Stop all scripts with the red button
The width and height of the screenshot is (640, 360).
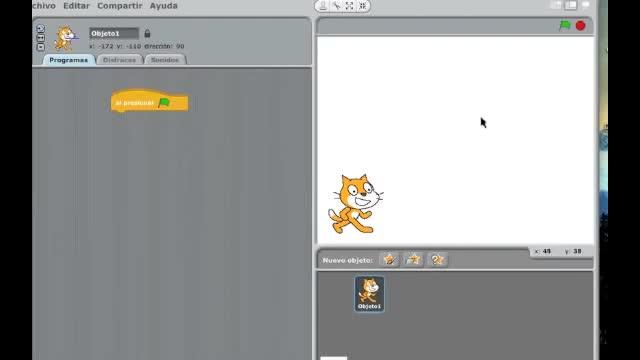click(580, 26)
